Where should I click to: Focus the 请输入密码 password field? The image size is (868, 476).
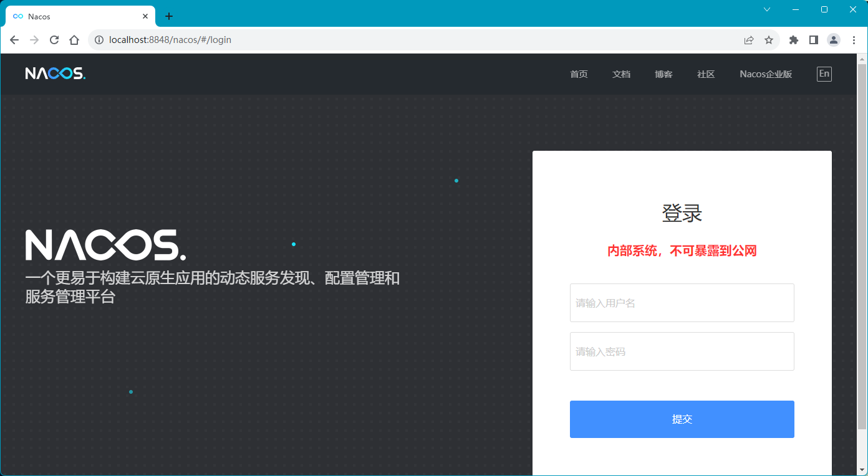682,351
